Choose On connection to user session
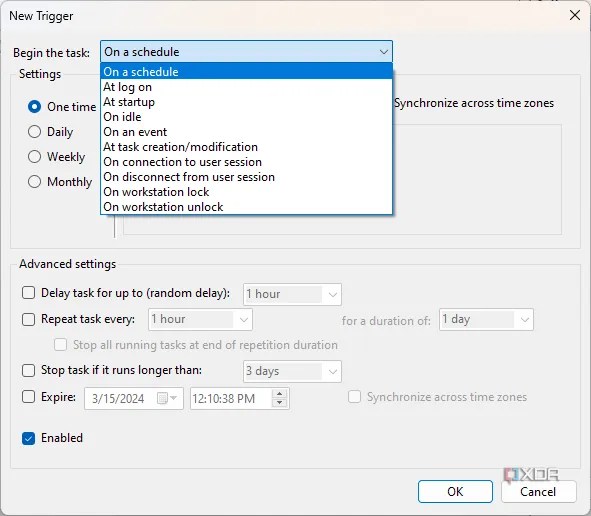 coord(246,162)
